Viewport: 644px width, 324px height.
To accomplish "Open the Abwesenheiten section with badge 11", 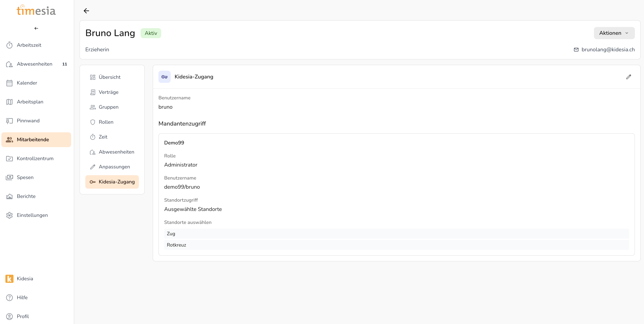I will coord(35,64).
